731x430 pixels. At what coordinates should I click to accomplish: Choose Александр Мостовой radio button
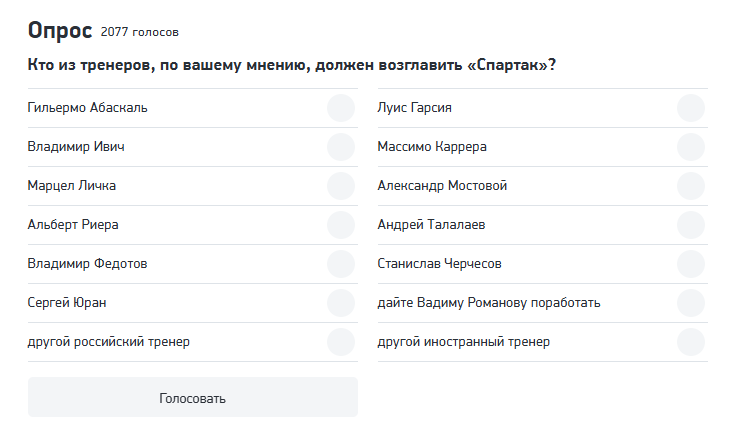coord(691,186)
